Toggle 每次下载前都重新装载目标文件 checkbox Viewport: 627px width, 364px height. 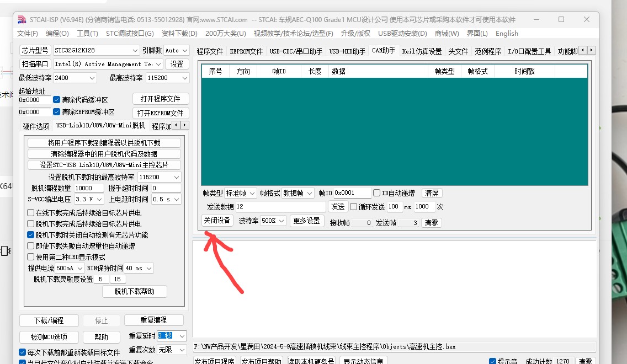[23, 352]
